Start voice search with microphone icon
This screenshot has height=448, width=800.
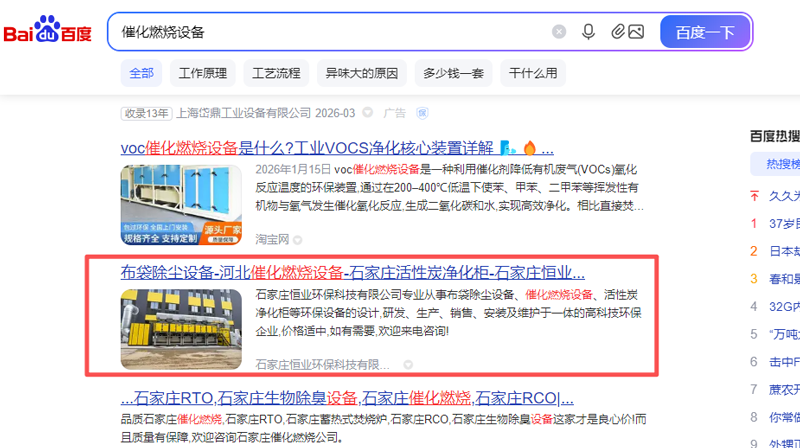[589, 32]
